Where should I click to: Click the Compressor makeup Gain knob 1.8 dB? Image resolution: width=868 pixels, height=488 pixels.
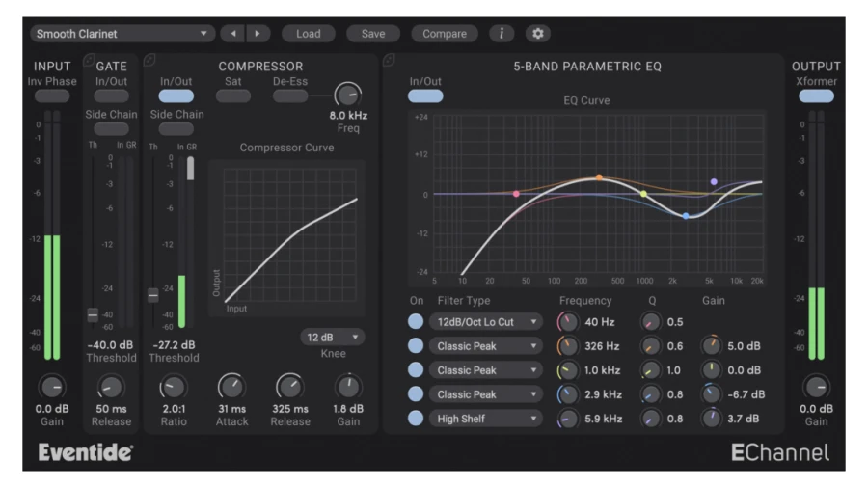click(348, 388)
